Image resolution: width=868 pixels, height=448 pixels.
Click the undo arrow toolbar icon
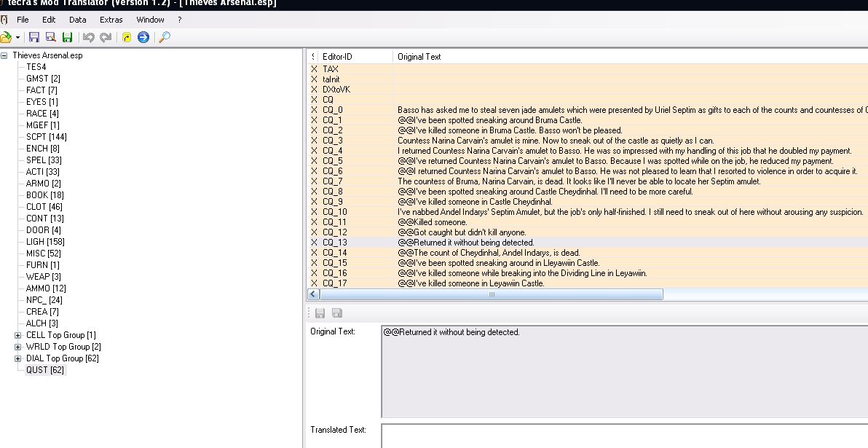coord(89,37)
